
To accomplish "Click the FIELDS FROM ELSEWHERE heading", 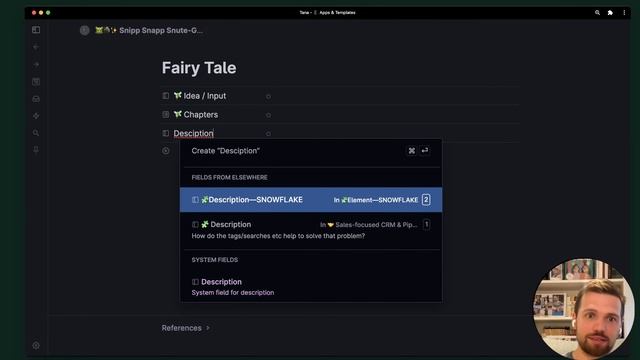I will click(x=229, y=178).
